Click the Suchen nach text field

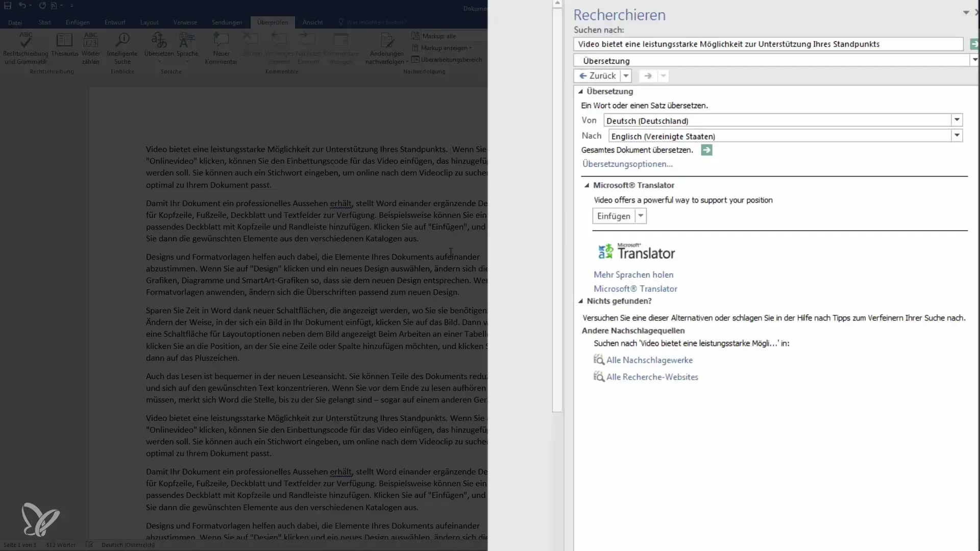pos(768,44)
